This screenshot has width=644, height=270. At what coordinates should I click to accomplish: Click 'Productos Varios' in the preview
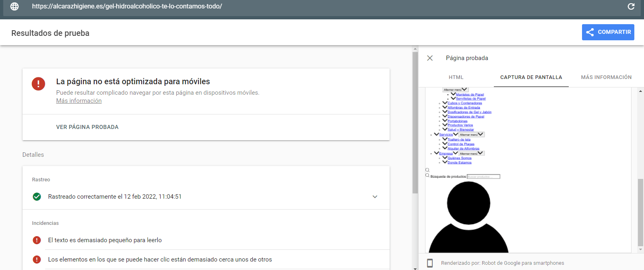(460, 125)
